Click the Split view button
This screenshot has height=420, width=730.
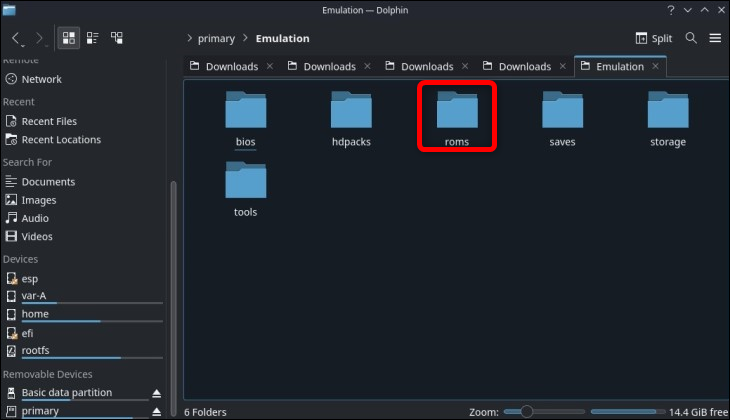(x=654, y=39)
